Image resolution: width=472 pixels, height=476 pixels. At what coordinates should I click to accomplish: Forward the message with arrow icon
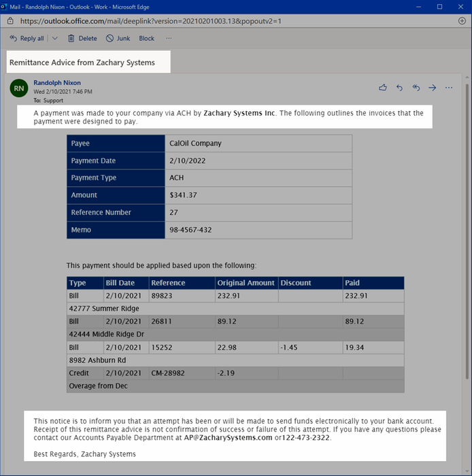tap(433, 88)
